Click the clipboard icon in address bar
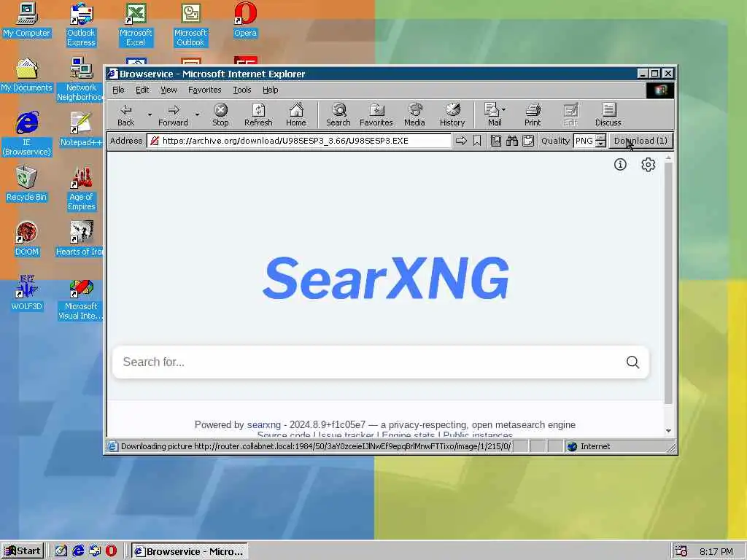This screenshot has height=560, width=747. point(528,141)
